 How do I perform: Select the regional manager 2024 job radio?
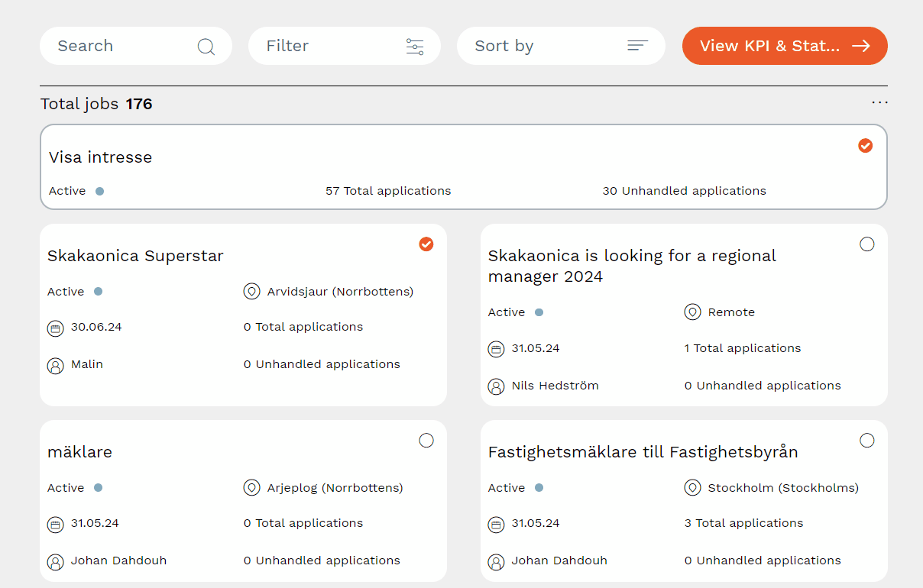click(x=866, y=244)
